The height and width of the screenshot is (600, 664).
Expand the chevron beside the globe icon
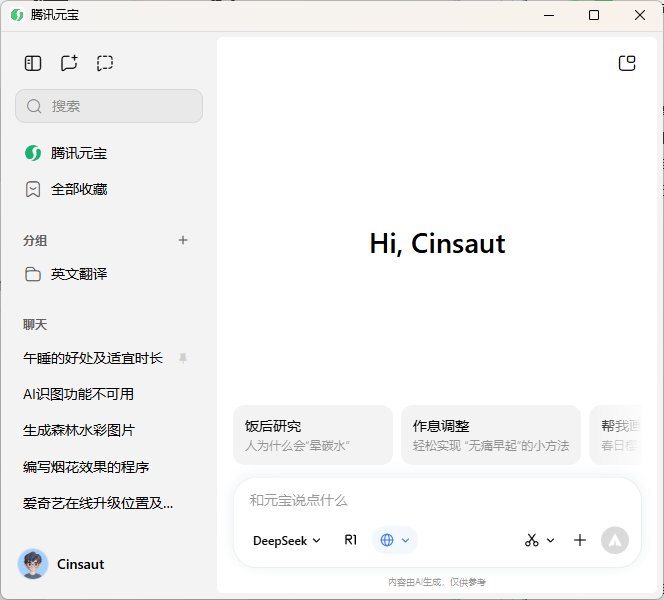click(405, 540)
